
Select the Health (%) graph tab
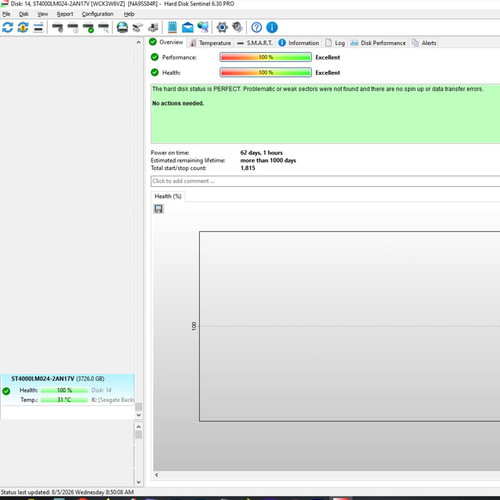click(x=168, y=196)
